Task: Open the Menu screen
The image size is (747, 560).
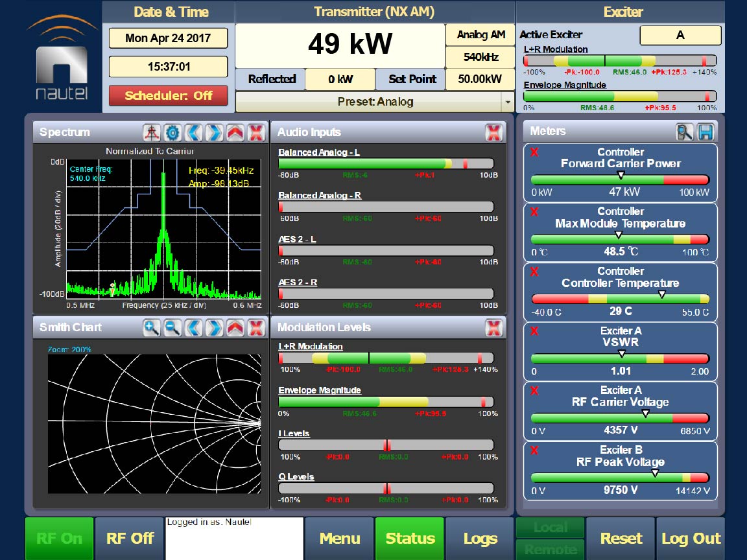Action: tap(339, 539)
